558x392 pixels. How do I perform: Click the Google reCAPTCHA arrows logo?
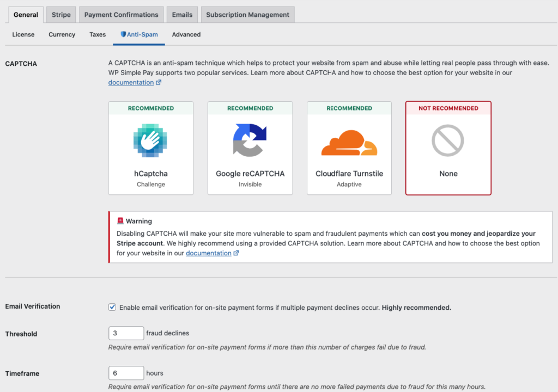tap(250, 140)
